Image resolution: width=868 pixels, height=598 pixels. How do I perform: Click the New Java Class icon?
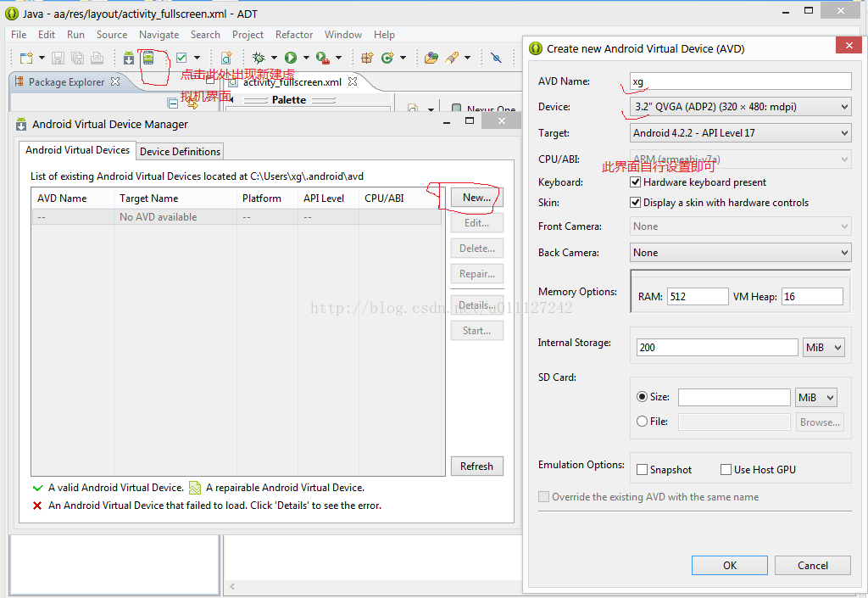point(387,58)
